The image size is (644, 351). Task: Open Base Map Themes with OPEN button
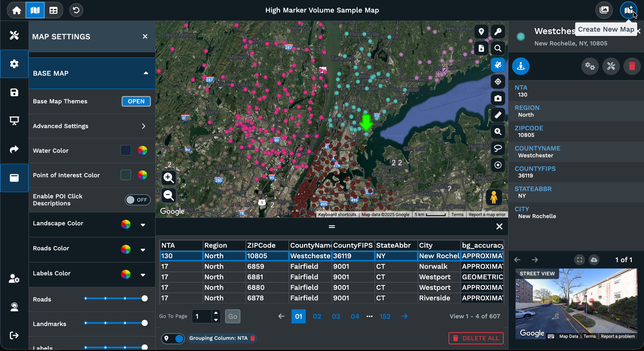pos(136,101)
